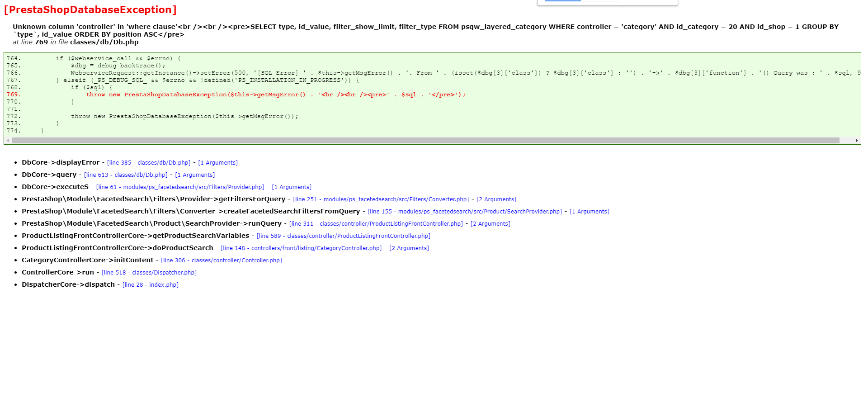Expand arguments for DbCore->displayError
Screen dimensions: 868x407
pyautogui.click(x=218, y=163)
